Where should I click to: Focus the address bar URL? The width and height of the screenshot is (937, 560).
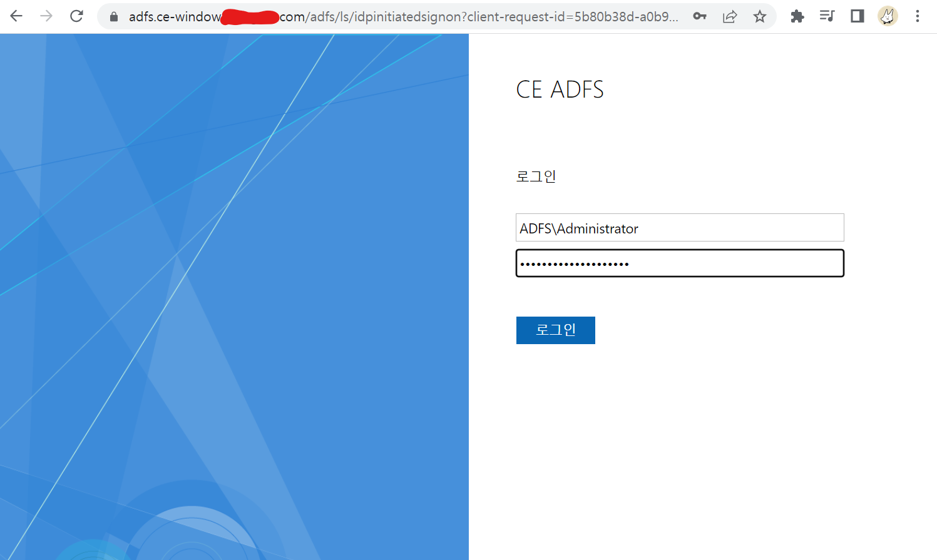pyautogui.click(x=403, y=17)
